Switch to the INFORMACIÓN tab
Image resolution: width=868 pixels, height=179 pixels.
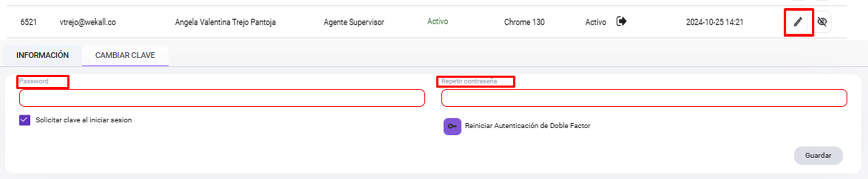click(x=43, y=55)
